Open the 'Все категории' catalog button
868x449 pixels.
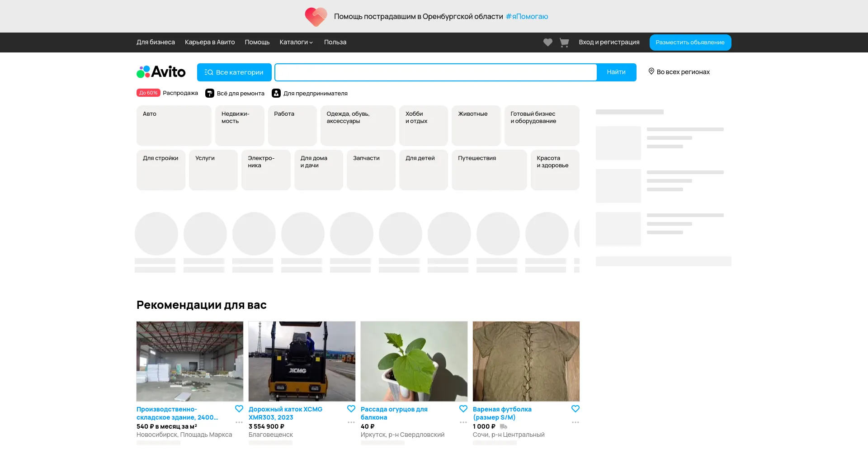[234, 72]
